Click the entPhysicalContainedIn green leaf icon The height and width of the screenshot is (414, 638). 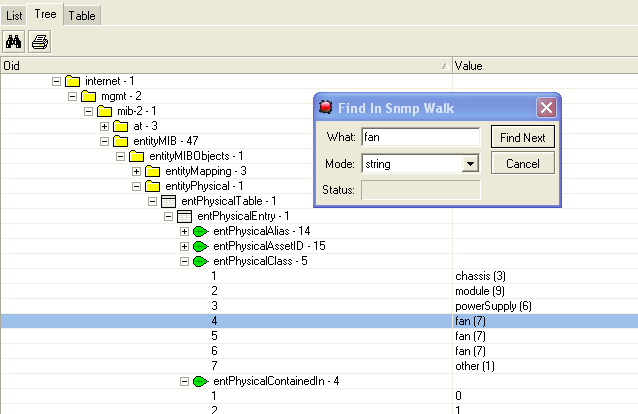200,381
